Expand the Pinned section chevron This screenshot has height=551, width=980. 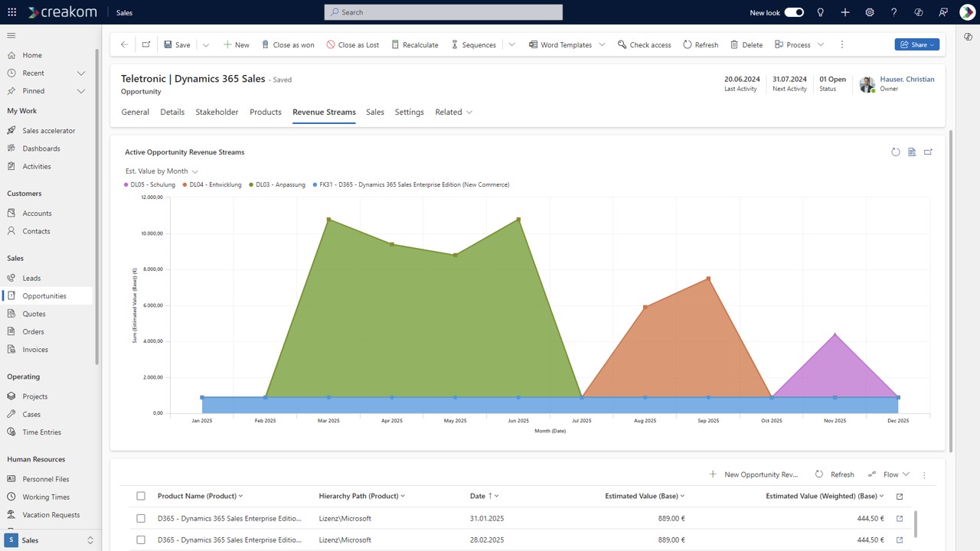pyautogui.click(x=81, y=91)
